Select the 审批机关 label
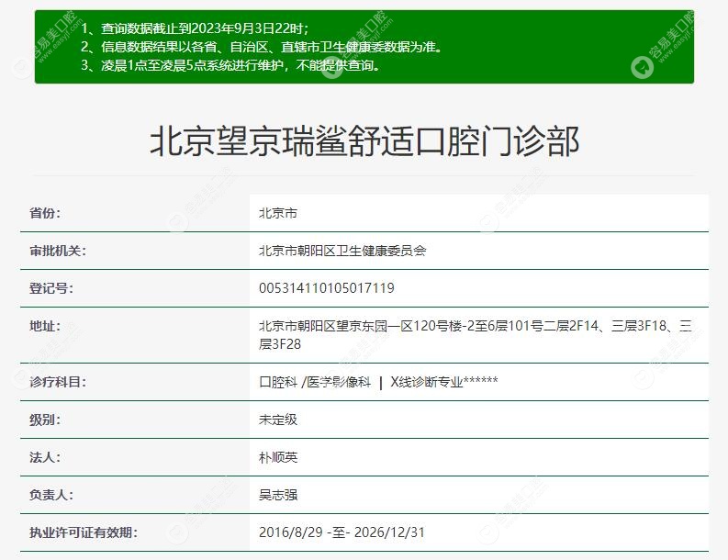 point(58,251)
